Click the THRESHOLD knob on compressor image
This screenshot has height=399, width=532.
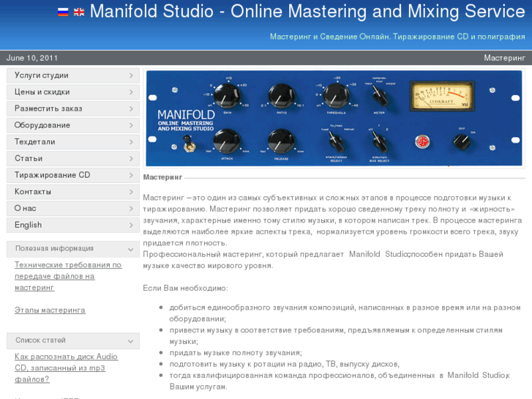[x=336, y=95]
